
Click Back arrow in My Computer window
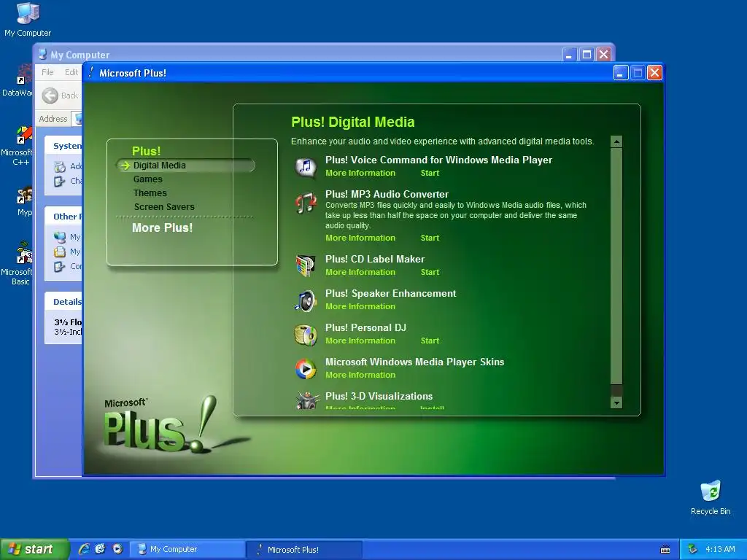tap(50, 96)
